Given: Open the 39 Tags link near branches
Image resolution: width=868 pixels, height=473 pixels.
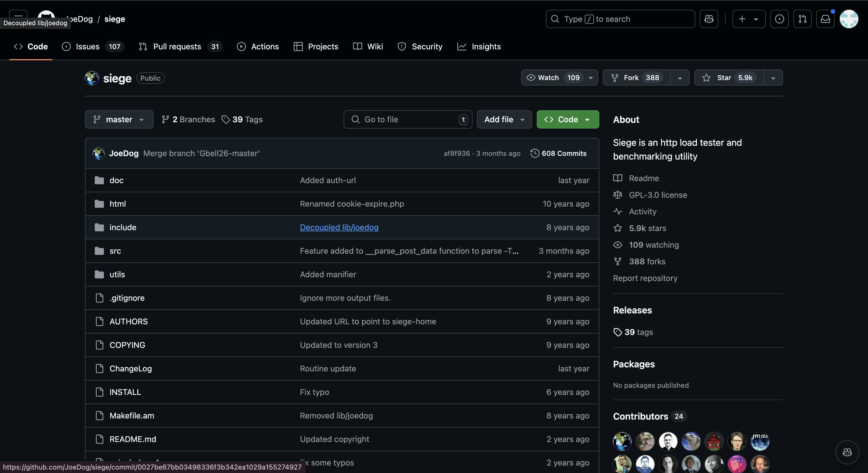Looking at the screenshot, I should (x=242, y=119).
